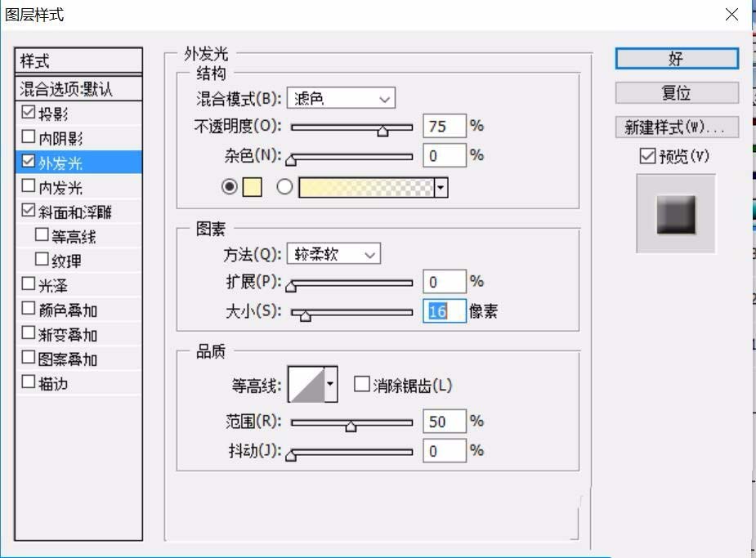756x558 pixels.
Task: Click the 复位 reset button
Action: coord(677,93)
